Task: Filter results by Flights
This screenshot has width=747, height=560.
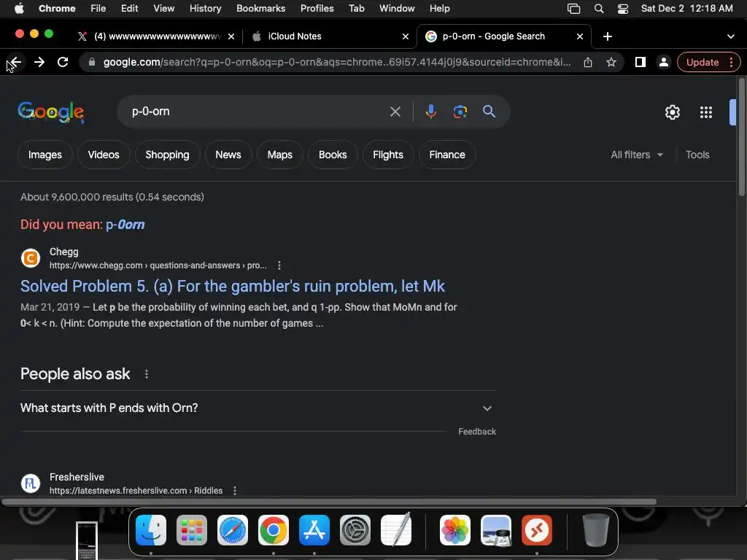Action: [388, 155]
